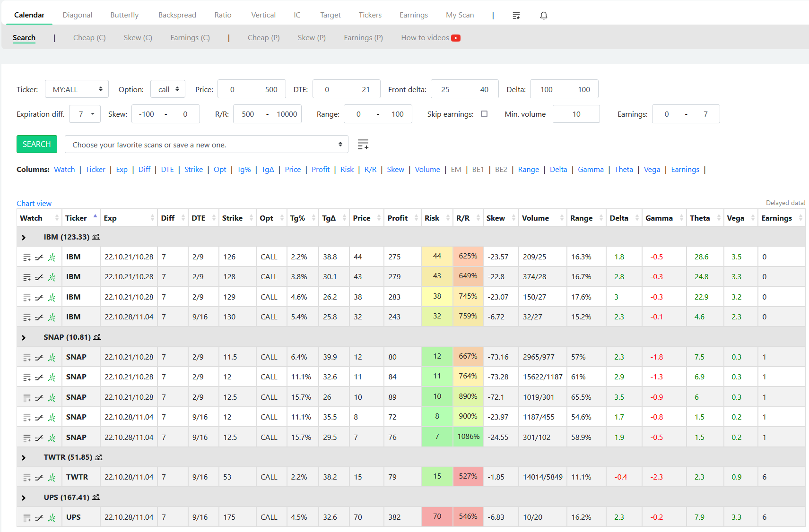Select the Cheap (C) sub-tab
This screenshot has width=809, height=532.
[x=89, y=38]
